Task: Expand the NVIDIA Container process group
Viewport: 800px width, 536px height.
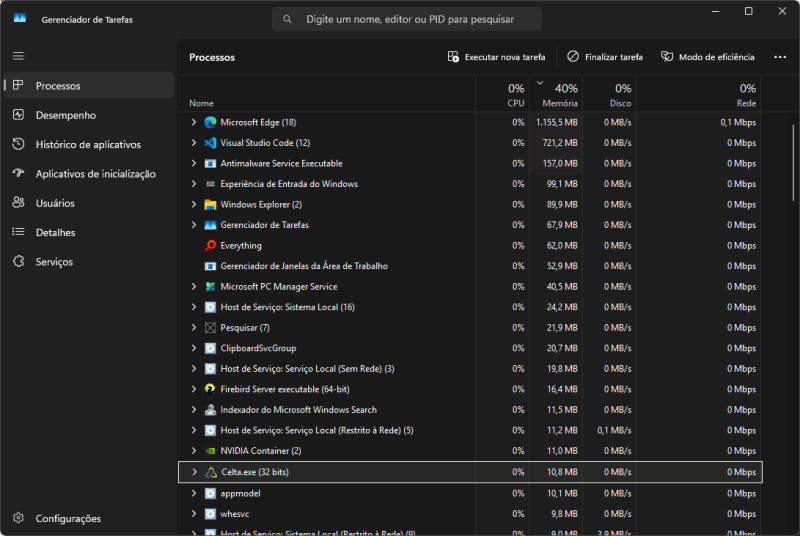Action: [x=194, y=451]
